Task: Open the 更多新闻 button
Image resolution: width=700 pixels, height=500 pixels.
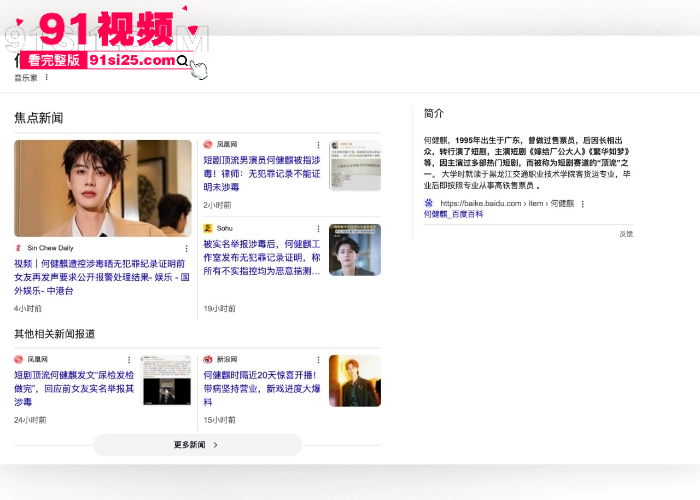Action: 197,445
